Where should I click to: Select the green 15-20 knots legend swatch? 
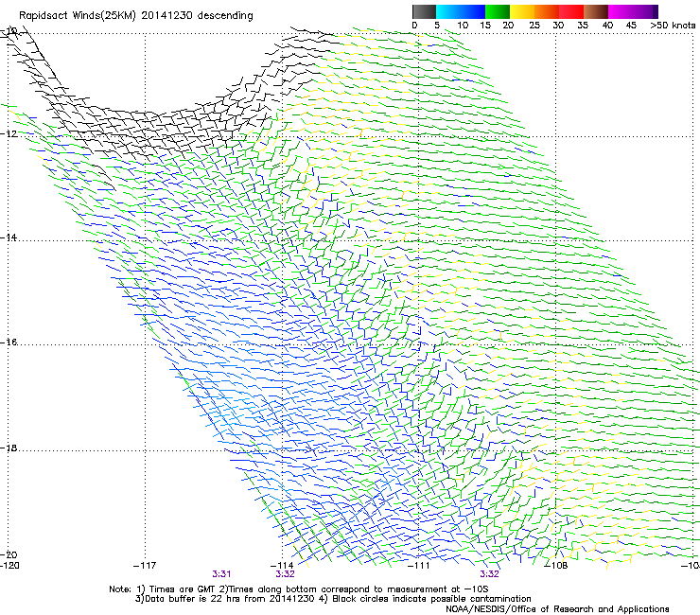point(498,11)
